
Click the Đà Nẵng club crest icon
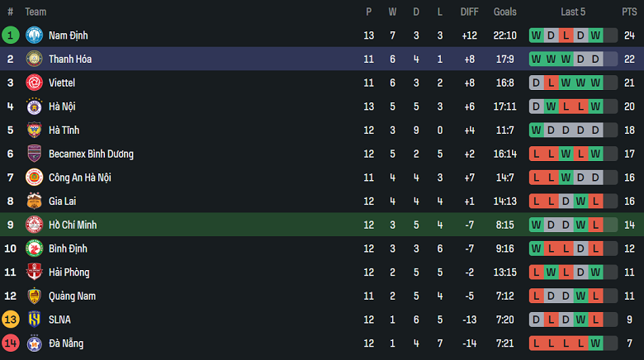[34, 343]
